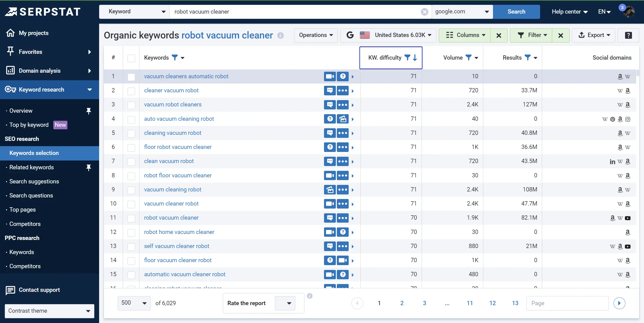Check the box for vacuum cleaners automatic robot
The height and width of the screenshot is (323, 644).
(131, 77)
